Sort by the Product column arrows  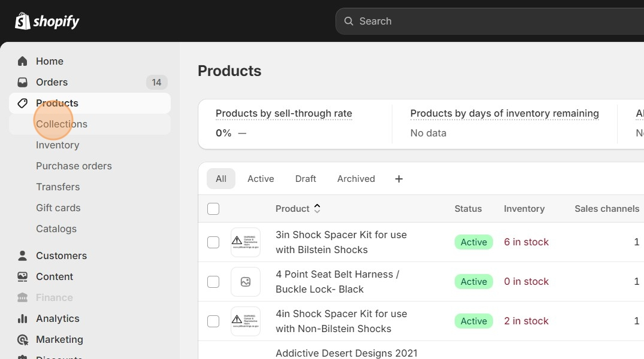click(318, 209)
